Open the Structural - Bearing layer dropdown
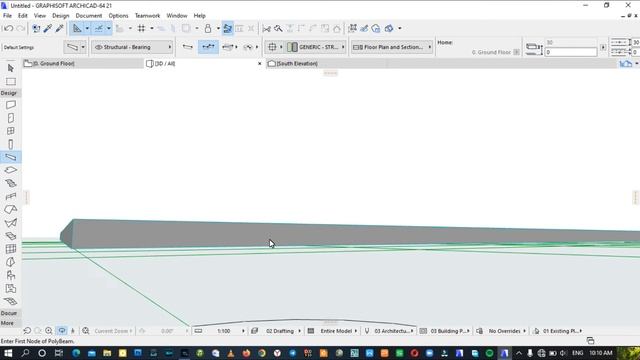 point(132,47)
